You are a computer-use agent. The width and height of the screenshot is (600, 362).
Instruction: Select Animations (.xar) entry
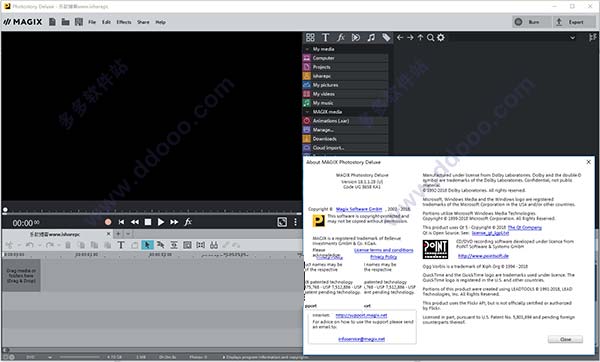click(x=346, y=121)
